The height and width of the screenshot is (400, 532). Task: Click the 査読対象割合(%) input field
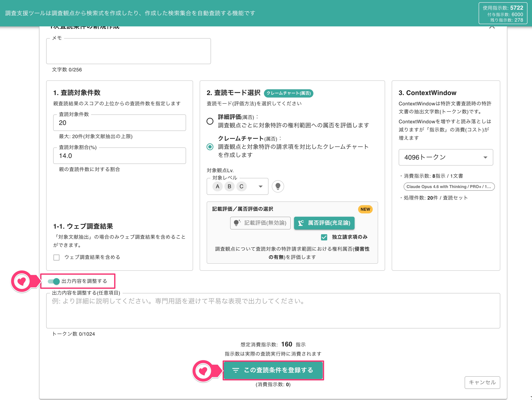pos(120,156)
